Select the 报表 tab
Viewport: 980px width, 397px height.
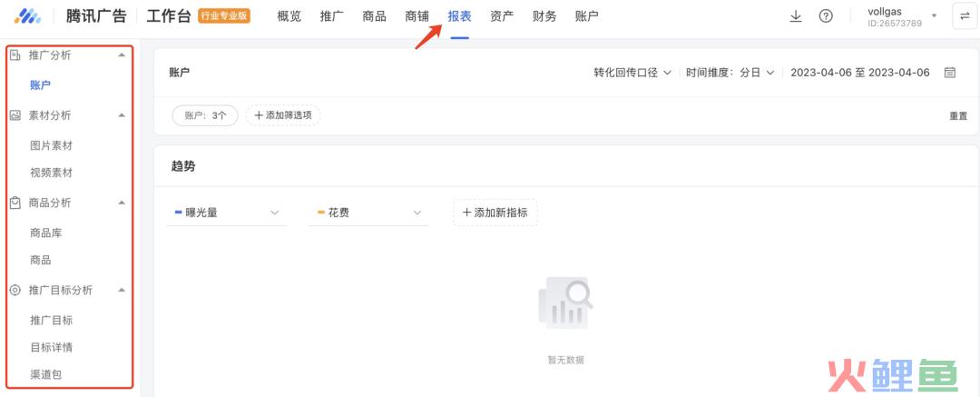459,17
